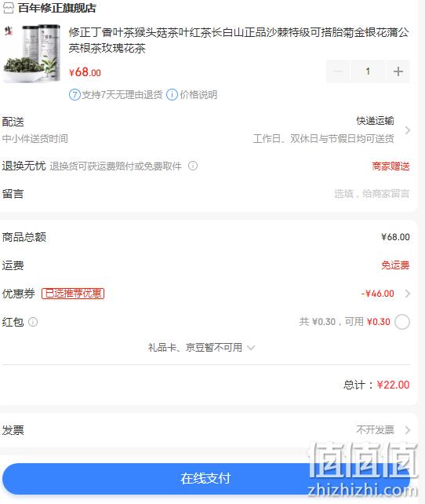Click the quantity number field

pyautogui.click(x=368, y=71)
